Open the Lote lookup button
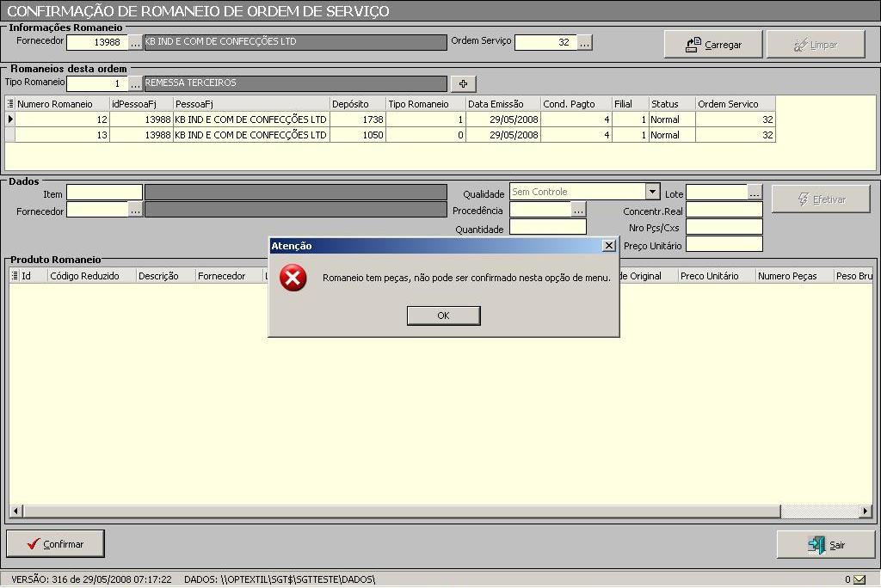Viewport: 881px width, 588px height. point(755,193)
